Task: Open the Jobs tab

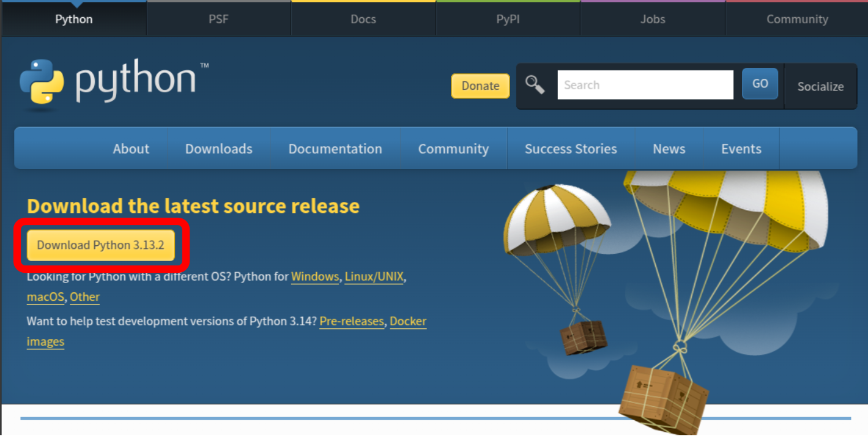Action: 651,19
